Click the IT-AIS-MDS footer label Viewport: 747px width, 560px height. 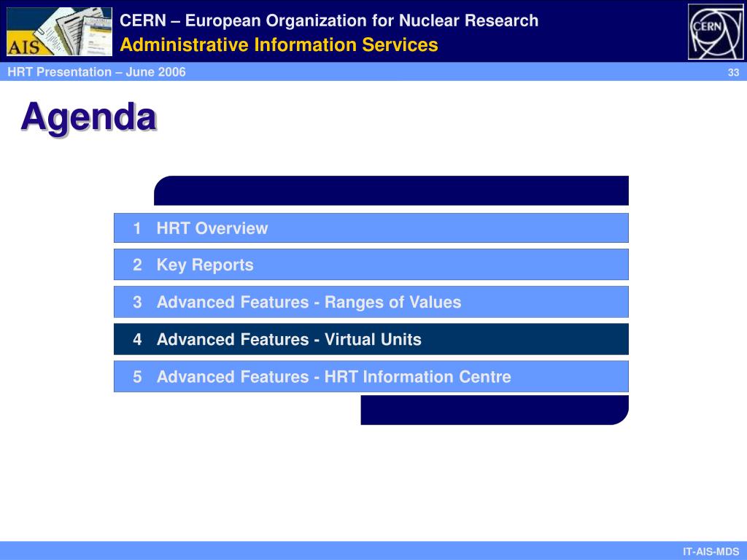(x=711, y=552)
